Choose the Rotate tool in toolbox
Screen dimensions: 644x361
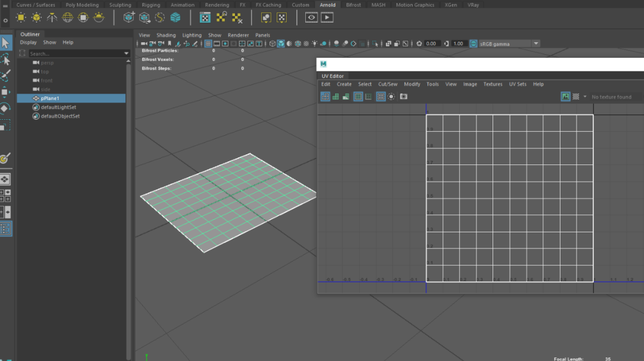5,108
